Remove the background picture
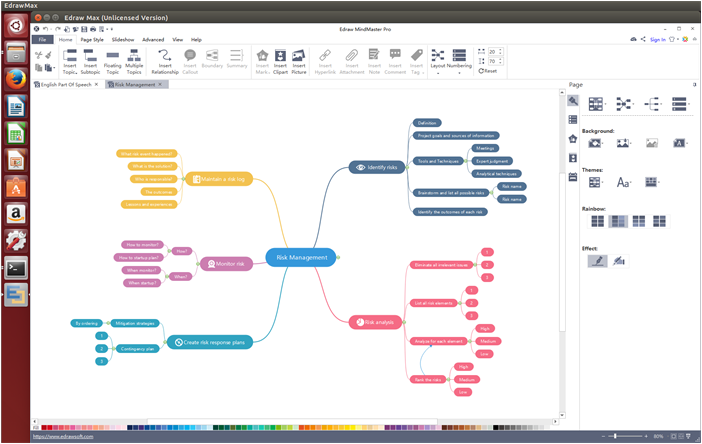This screenshot has height=444, width=702. click(x=652, y=143)
